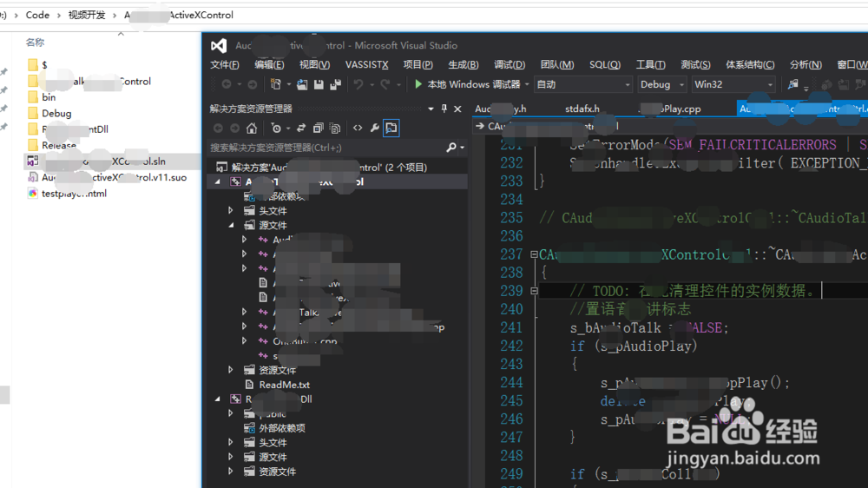Click the Redo toolbar icon

coord(385,84)
